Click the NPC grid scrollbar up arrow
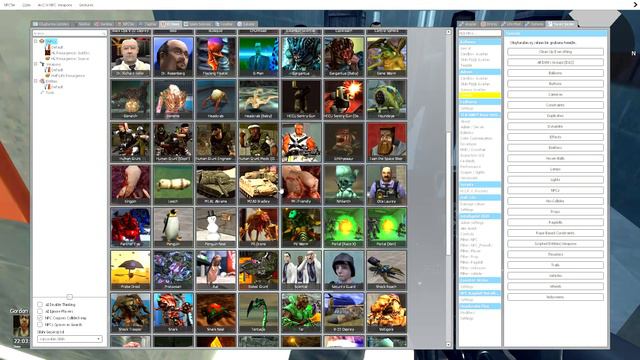This screenshot has height=360, width=640. (449, 32)
